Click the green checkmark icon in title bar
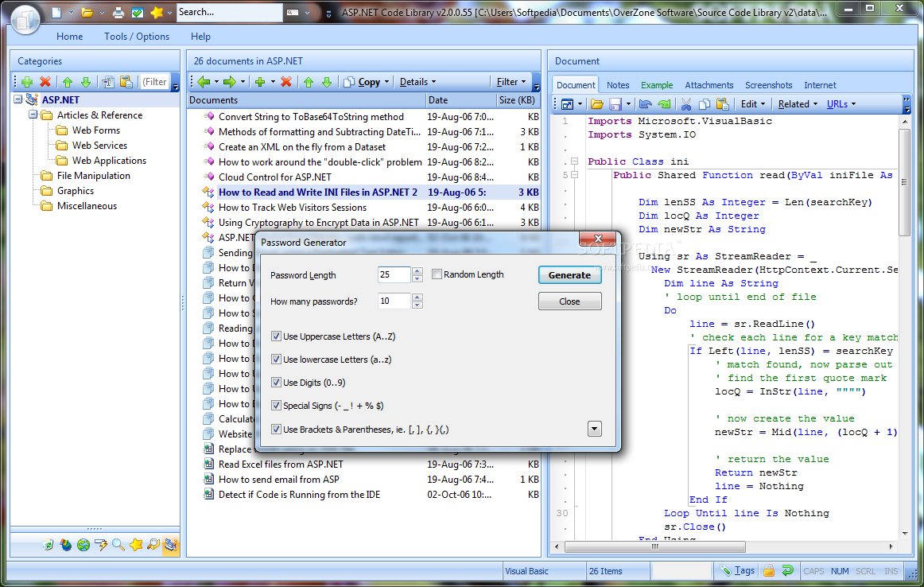 pos(138,13)
